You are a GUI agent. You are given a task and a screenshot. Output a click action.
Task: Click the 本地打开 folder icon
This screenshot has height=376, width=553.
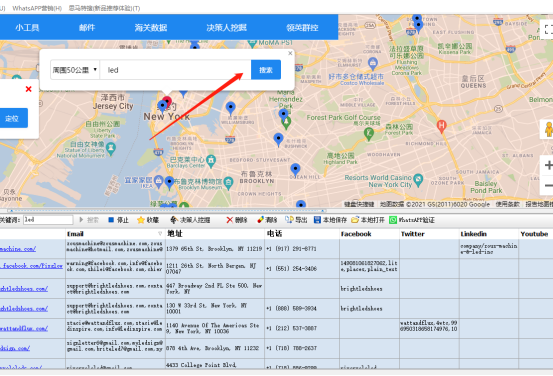pos(355,220)
